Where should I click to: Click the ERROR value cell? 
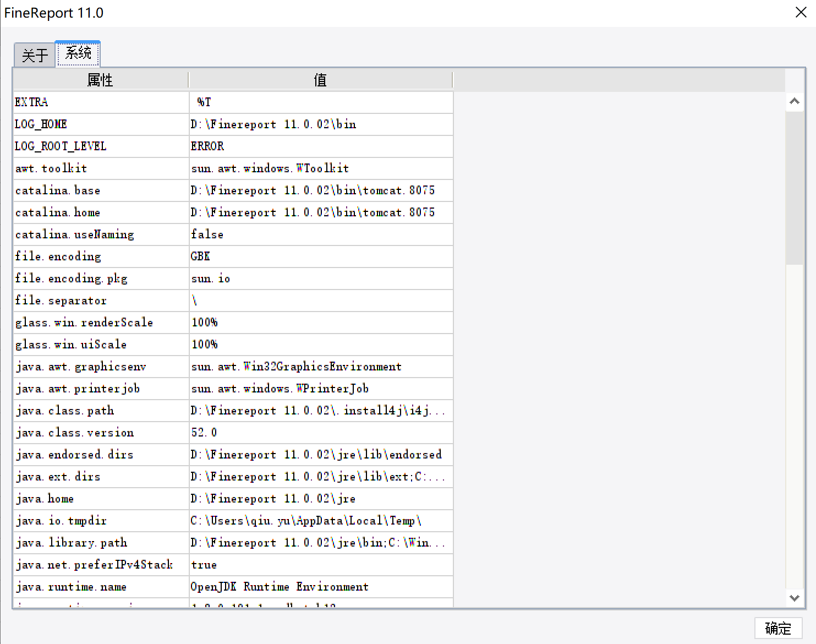321,146
